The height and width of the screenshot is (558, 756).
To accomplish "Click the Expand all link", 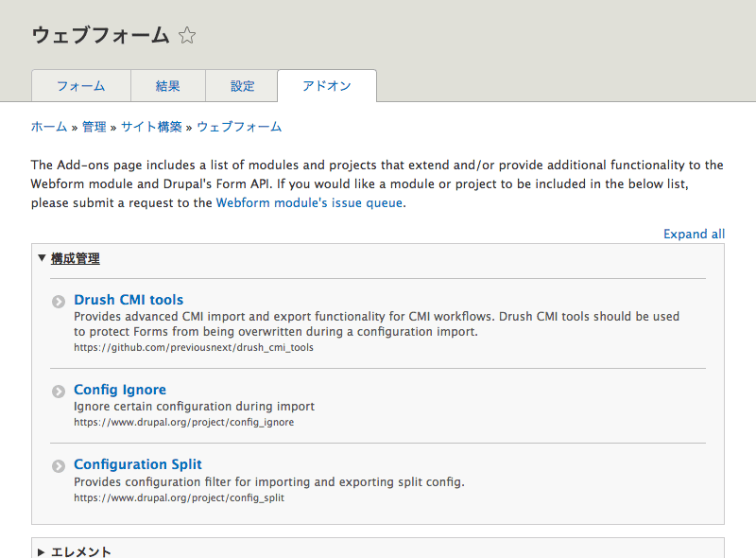I will [x=694, y=235].
